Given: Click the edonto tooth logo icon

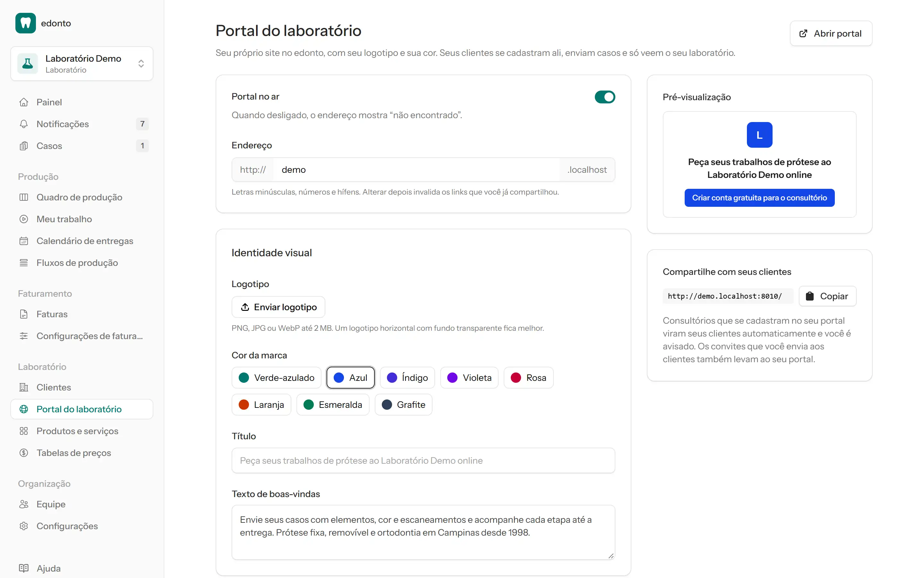Looking at the screenshot, I should coord(26,23).
